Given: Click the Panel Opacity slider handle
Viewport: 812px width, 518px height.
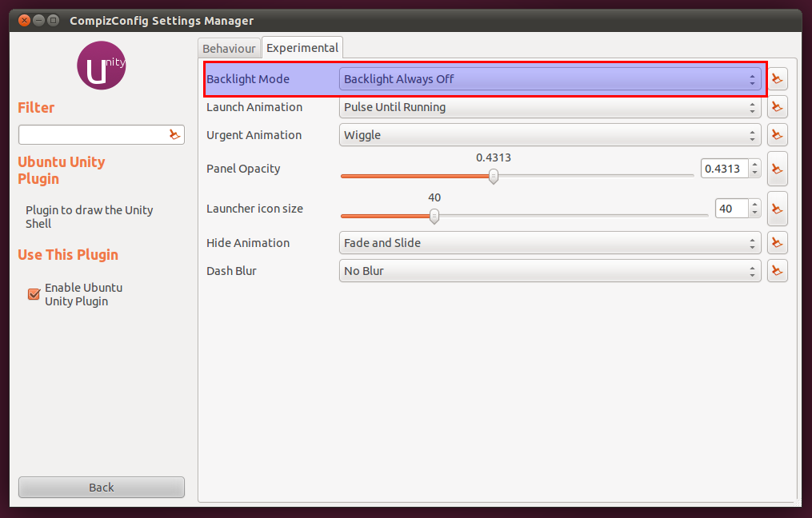Looking at the screenshot, I should click(494, 176).
